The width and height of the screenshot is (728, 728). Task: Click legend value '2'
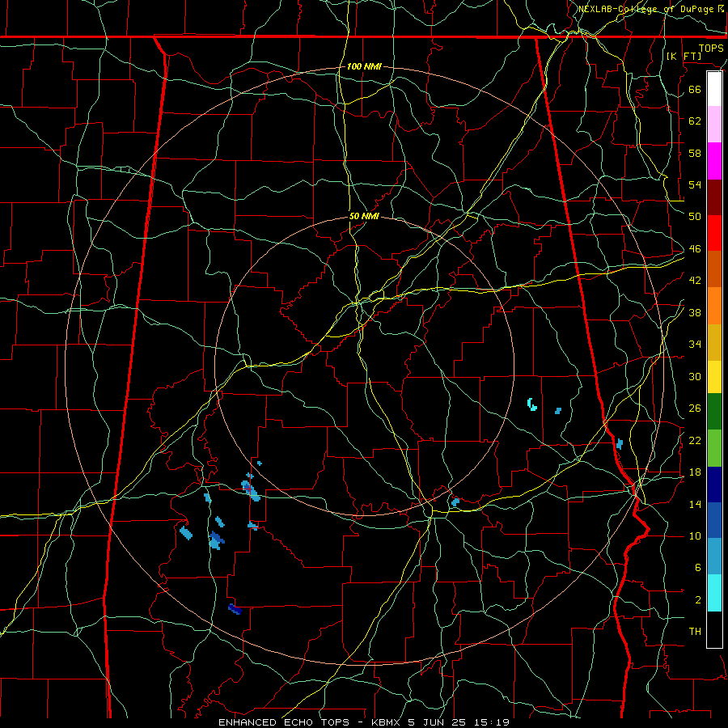[x=698, y=600]
